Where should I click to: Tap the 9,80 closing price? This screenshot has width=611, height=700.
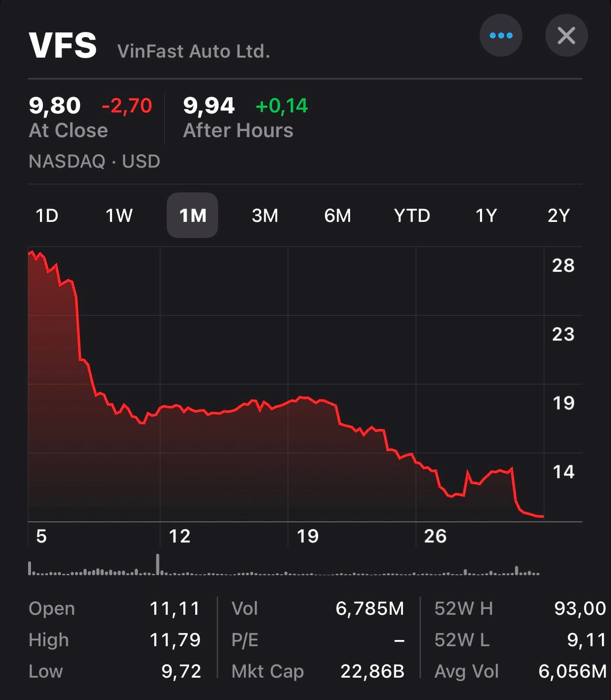[x=55, y=105]
